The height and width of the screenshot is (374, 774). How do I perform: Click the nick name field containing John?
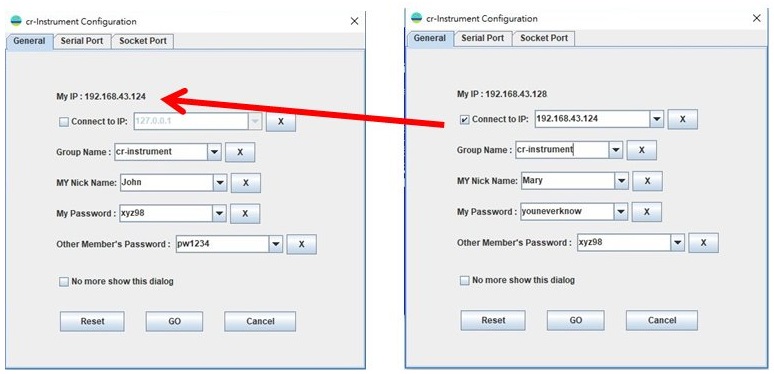coord(166,183)
